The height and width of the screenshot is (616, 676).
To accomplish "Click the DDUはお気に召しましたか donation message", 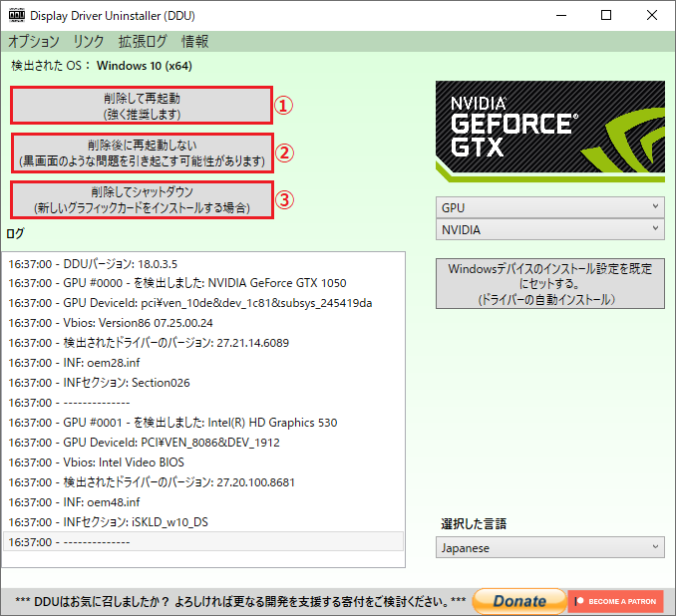I will tap(240, 601).
